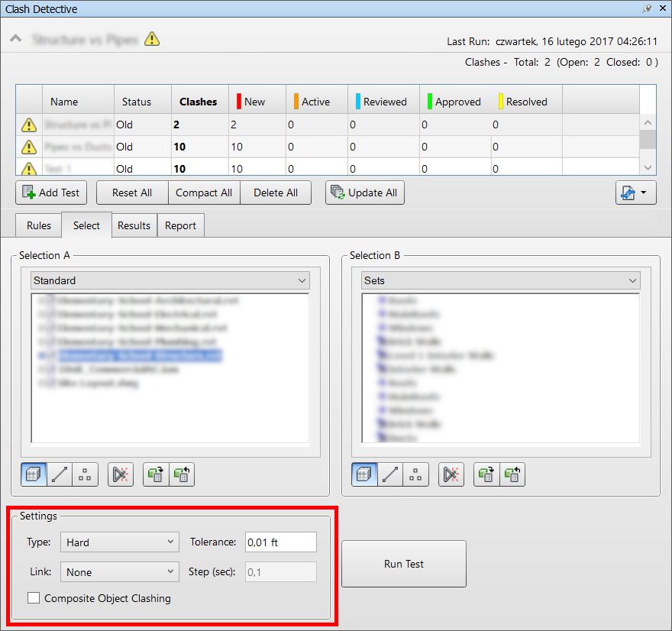Open the Rules tab
Image resolution: width=672 pixels, height=631 pixels.
tap(39, 225)
